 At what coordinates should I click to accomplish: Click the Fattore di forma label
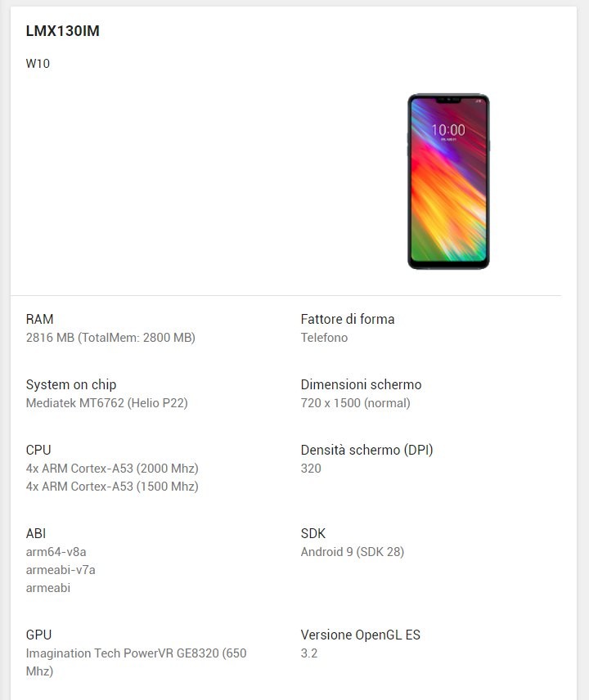(x=348, y=319)
